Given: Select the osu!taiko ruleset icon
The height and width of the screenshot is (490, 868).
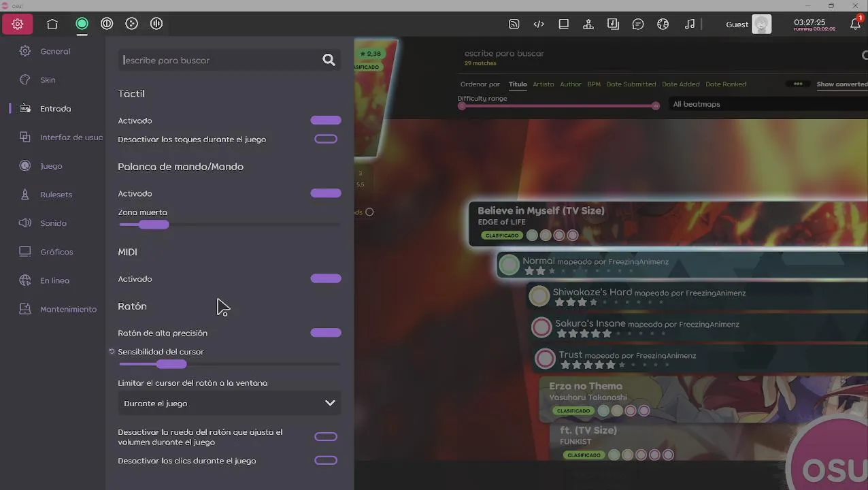Looking at the screenshot, I should coord(107,24).
